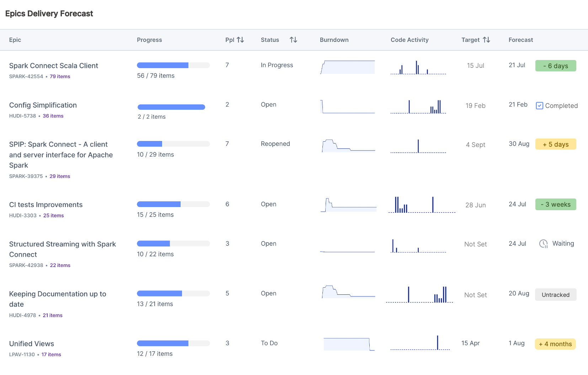The width and height of the screenshot is (588, 375).
Task: Open the '79 items' link
Action: click(x=60, y=76)
